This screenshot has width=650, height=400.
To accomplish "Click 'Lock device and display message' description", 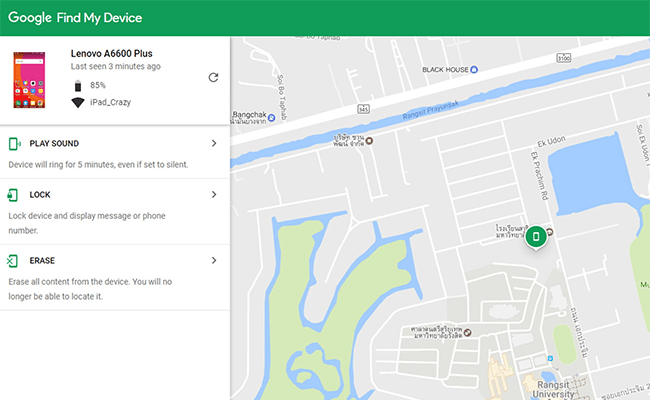I will coord(87,223).
